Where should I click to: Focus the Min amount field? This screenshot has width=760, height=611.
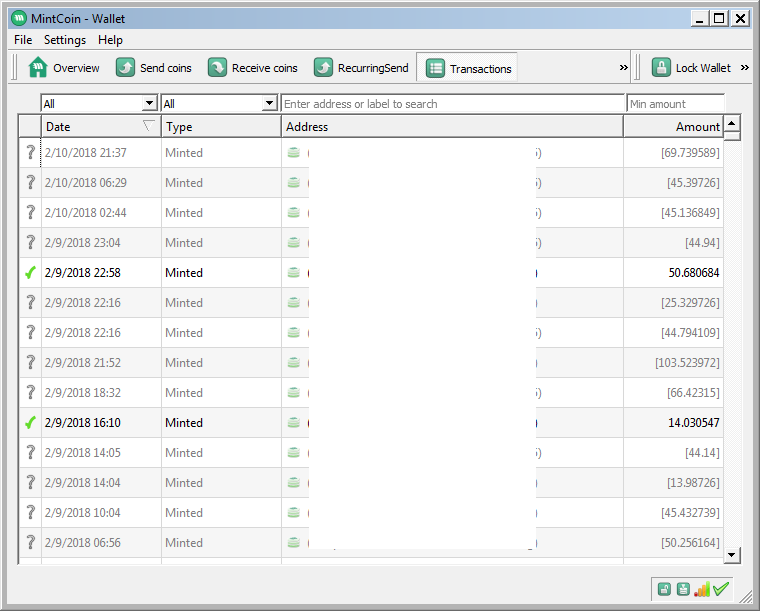pos(675,104)
